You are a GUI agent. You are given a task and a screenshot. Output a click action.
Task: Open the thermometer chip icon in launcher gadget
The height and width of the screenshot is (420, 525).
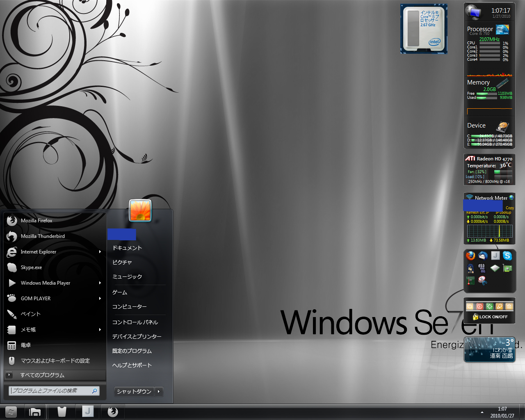470,281
